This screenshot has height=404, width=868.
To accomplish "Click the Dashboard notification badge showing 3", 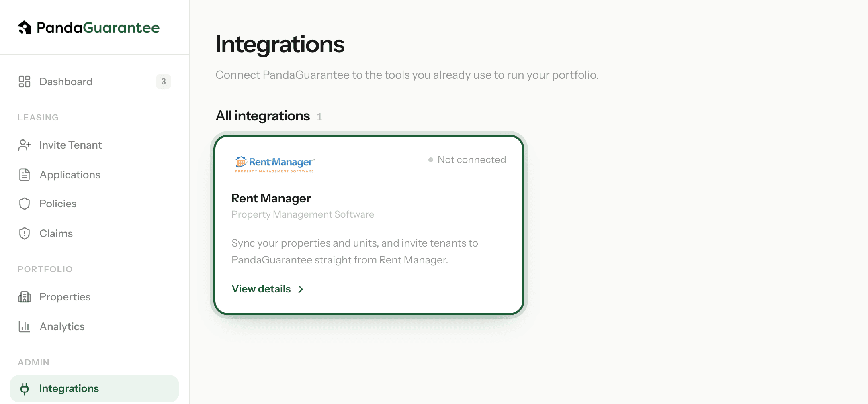I will click(x=164, y=82).
